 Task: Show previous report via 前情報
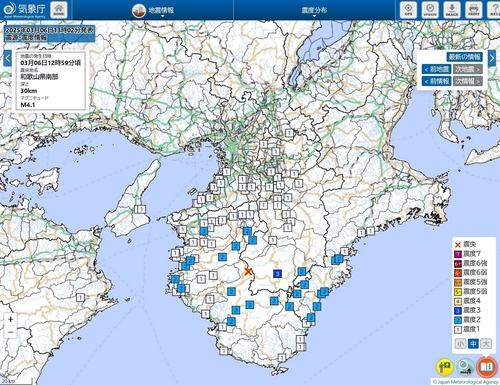[x=437, y=81]
